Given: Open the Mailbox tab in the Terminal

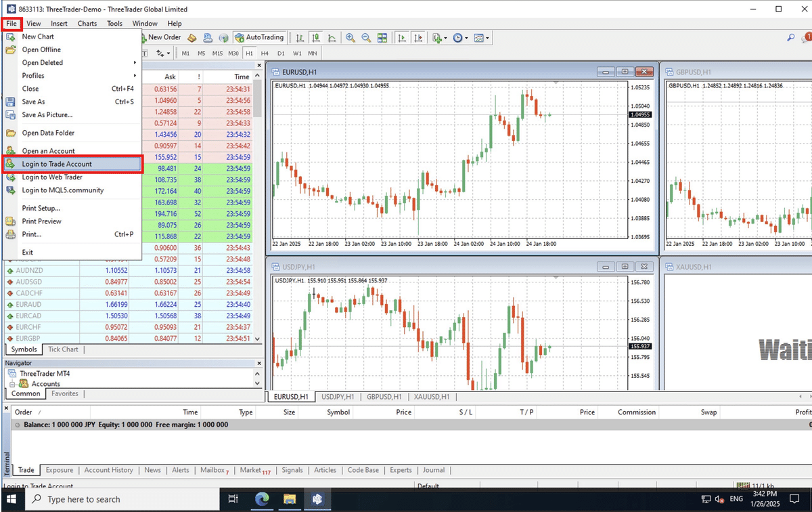Looking at the screenshot, I should 215,470.
